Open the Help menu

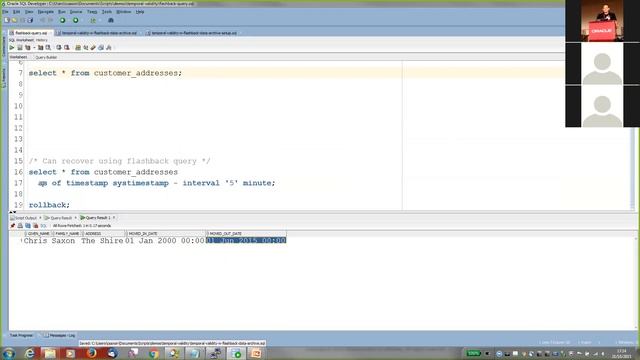(x=140, y=12)
